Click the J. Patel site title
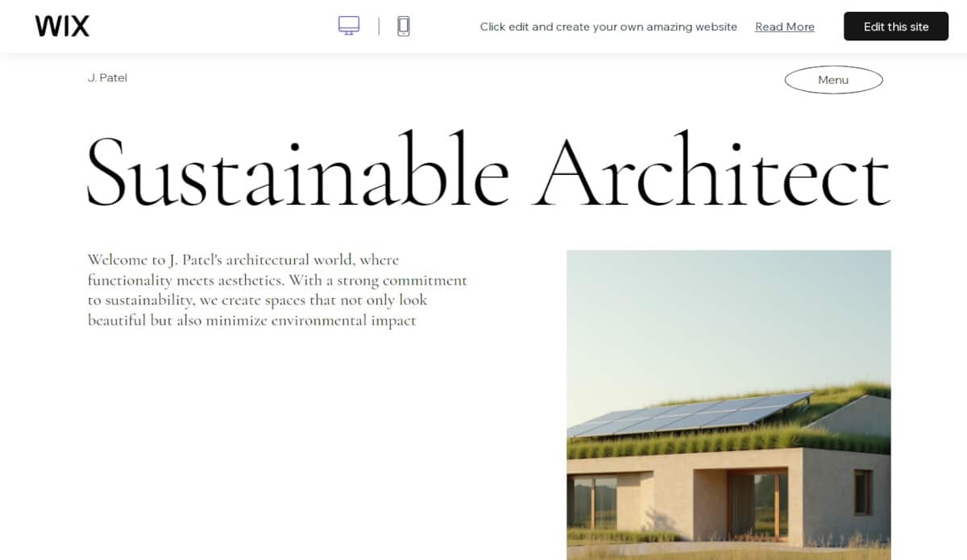Image resolution: width=967 pixels, height=560 pixels. pos(107,77)
